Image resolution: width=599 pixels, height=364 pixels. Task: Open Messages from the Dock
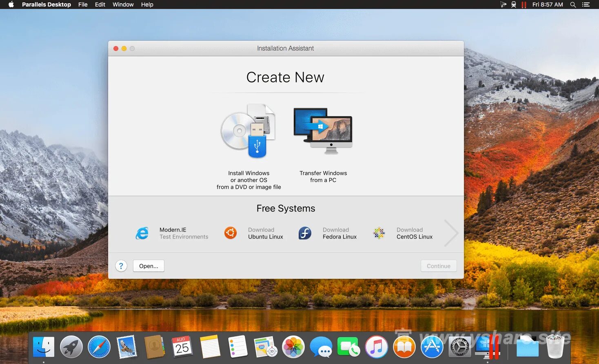click(321, 347)
